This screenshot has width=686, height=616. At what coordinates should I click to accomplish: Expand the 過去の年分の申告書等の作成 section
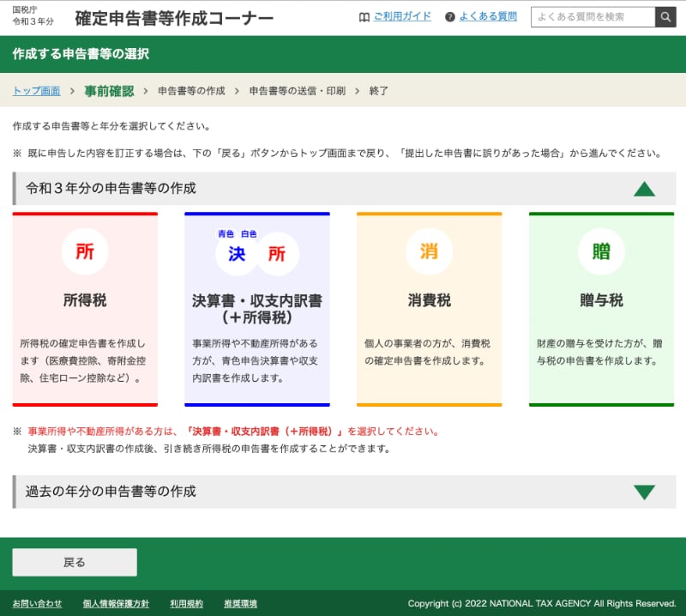[x=644, y=492]
